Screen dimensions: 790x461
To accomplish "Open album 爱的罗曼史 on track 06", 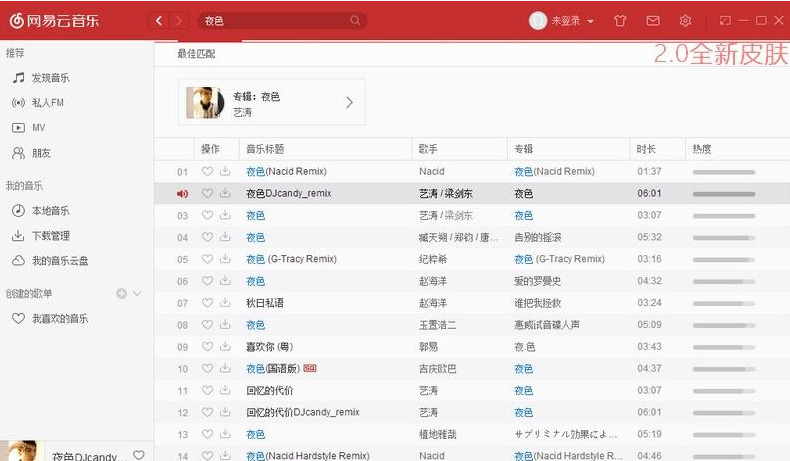I will coord(537,281).
